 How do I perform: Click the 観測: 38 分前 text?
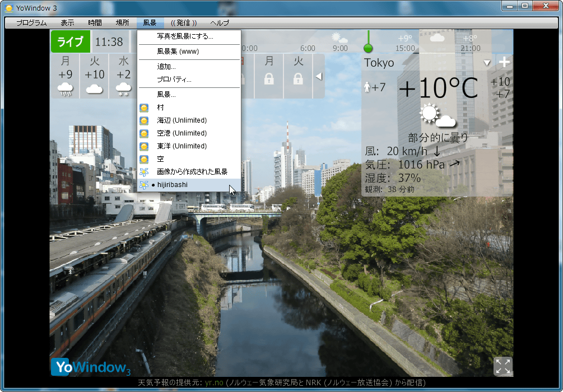coord(389,189)
